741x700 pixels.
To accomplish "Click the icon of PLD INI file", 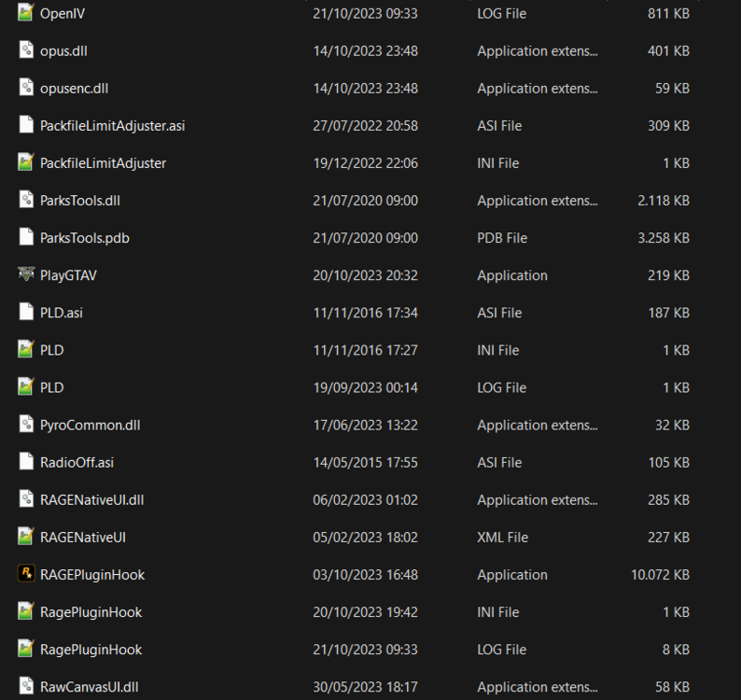I will click(26, 349).
